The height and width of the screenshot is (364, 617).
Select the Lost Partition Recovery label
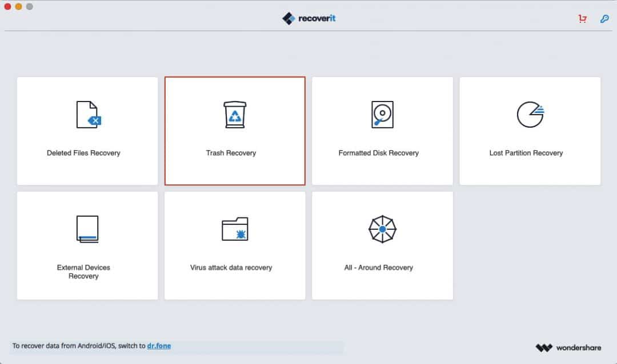[x=526, y=153]
